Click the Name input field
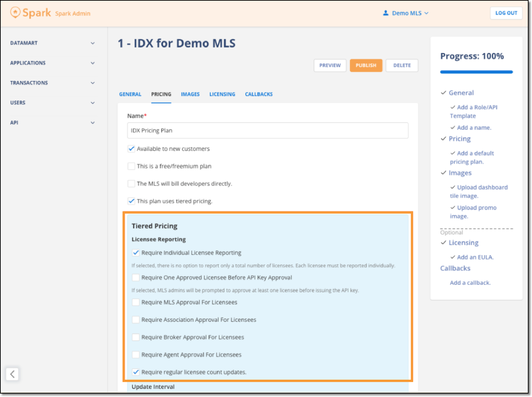Screen dimensions: 532x397 click(x=268, y=131)
